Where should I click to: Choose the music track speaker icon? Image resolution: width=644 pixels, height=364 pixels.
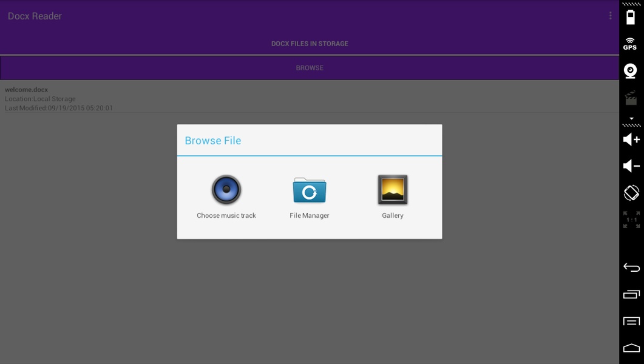226,189
